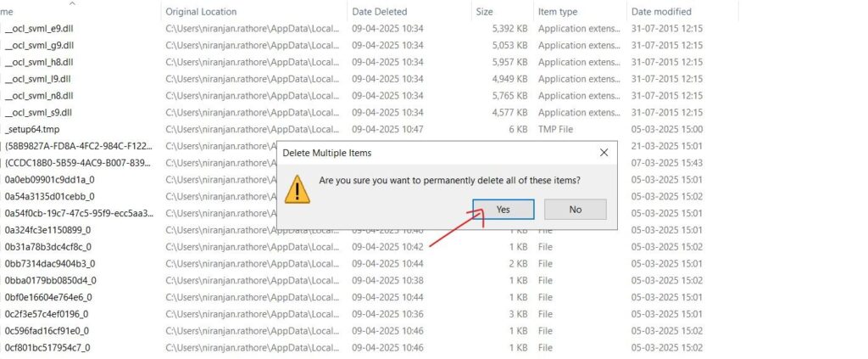Select file 0bf0e16604e764e6_0
The image size is (868, 359).
pos(48,297)
